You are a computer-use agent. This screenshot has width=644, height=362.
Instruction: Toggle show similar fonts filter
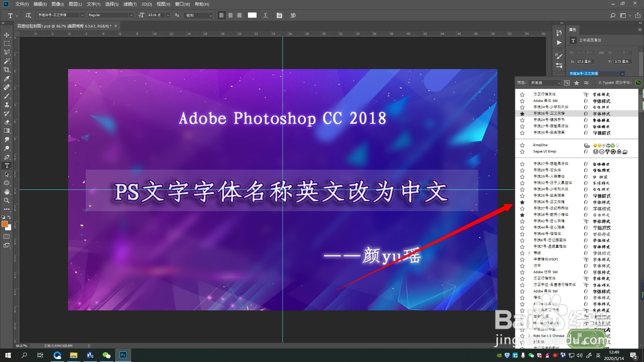click(x=586, y=83)
